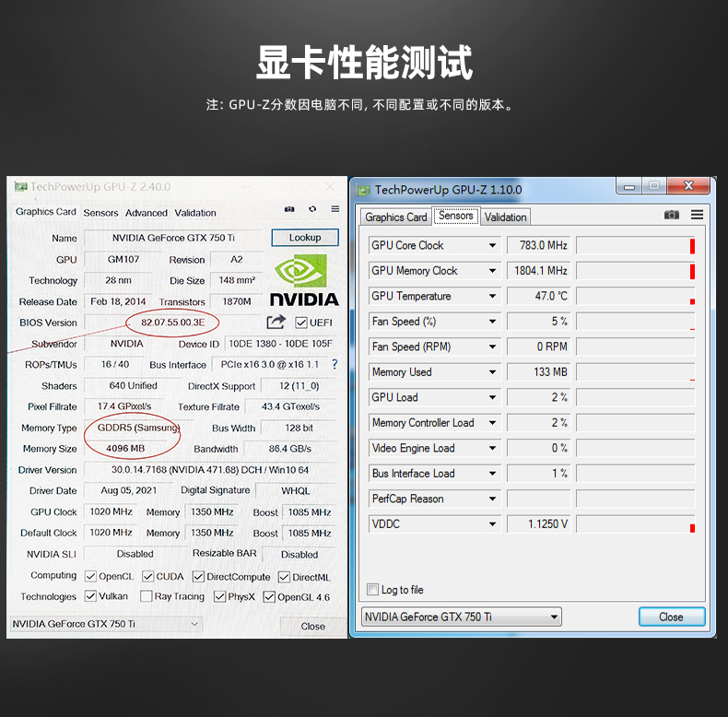
Task: Open the GPU Load sensor dropdown
Action: point(492,397)
